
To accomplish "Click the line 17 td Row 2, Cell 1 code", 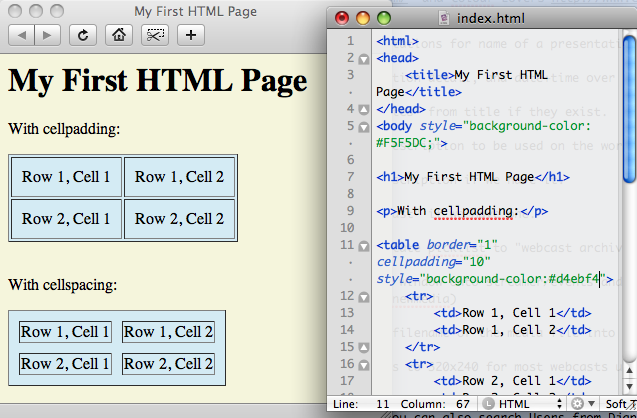I will point(512,381).
